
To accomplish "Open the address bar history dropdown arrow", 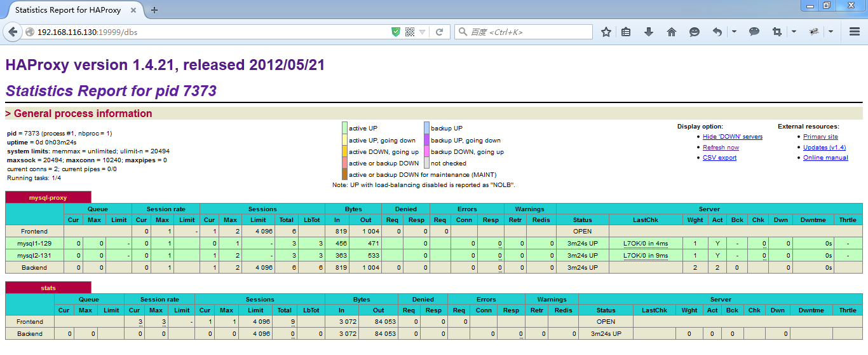I will [423, 32].
